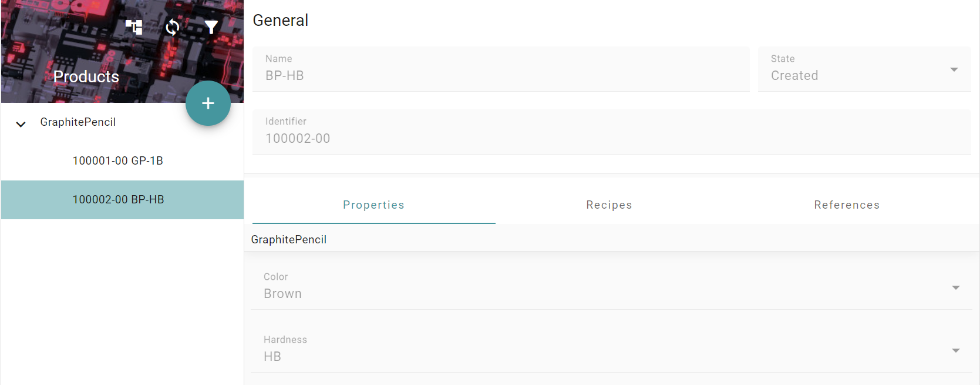980x385 pixels.
Task: Open the State dropdown showing Created
Action: click(x=864, y=69)
